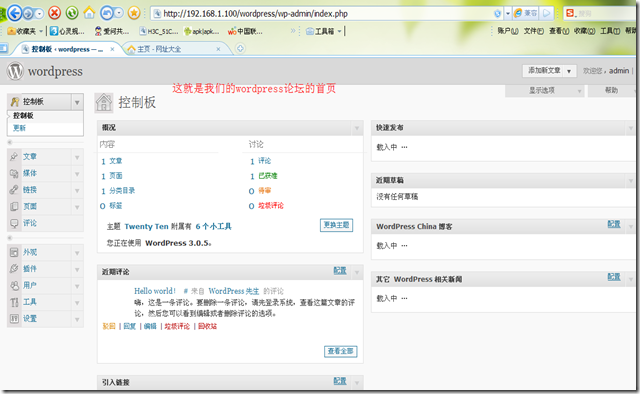Viewport: 640px width, 394px height.
Task: Expand the 设置 submenu arrow
Action: [x=77, y=319]
